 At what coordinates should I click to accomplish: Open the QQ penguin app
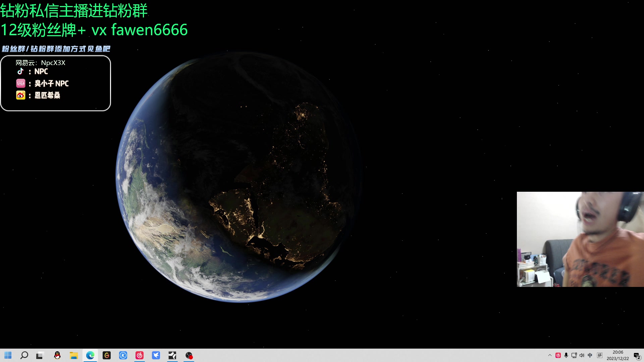57,355
